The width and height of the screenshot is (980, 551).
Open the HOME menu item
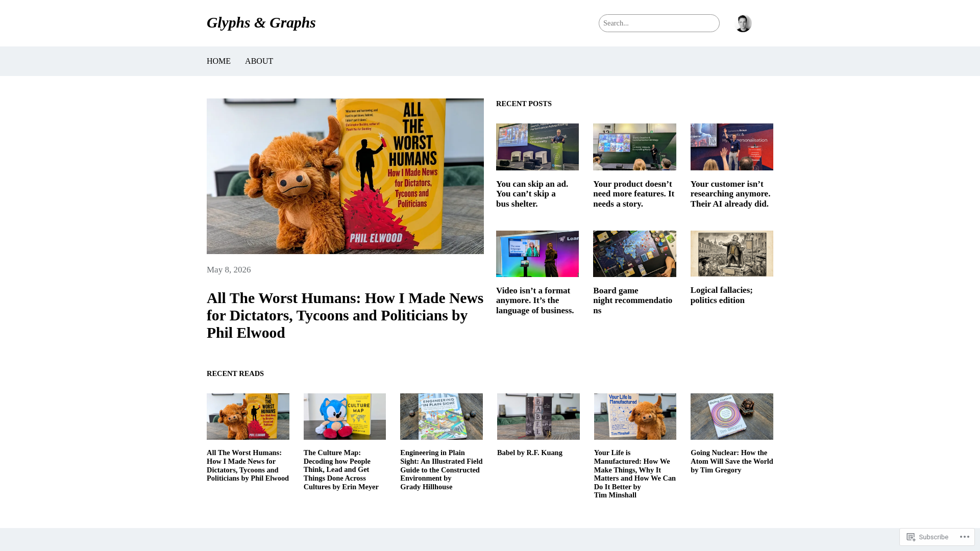click(x=218, y=61)
